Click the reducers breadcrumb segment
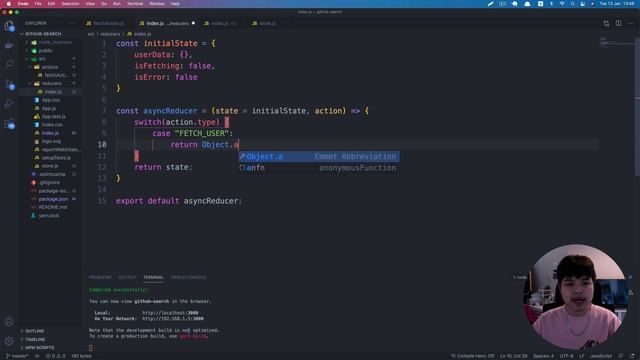This screenshot has width=640, height=360. 110,34
